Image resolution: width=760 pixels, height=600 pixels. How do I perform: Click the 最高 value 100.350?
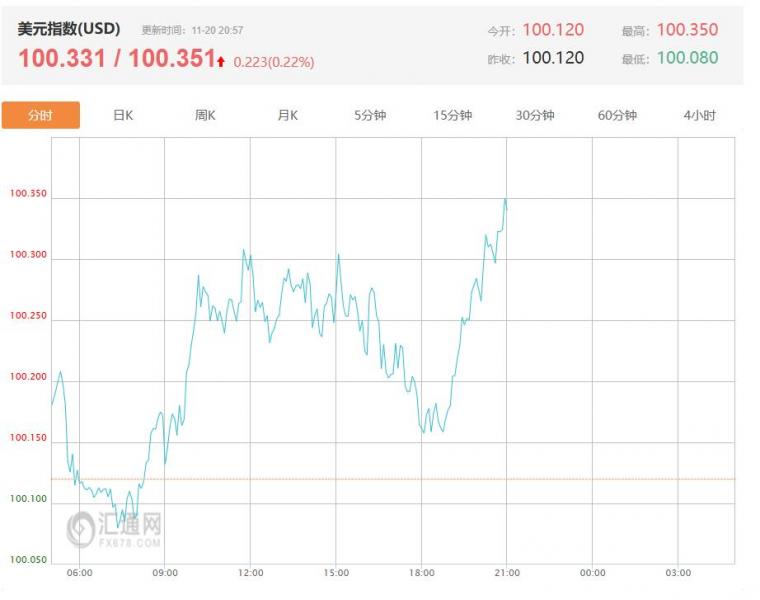click(687, 30)
